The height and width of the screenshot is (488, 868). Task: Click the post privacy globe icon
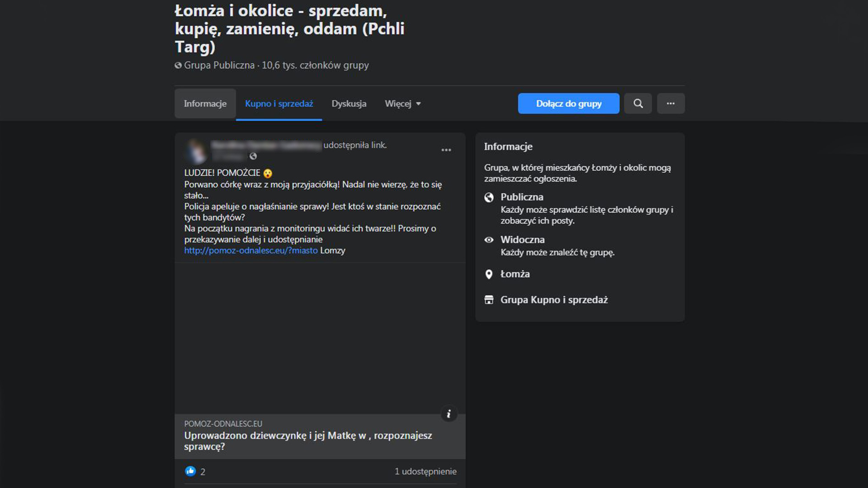coord(253,156)
